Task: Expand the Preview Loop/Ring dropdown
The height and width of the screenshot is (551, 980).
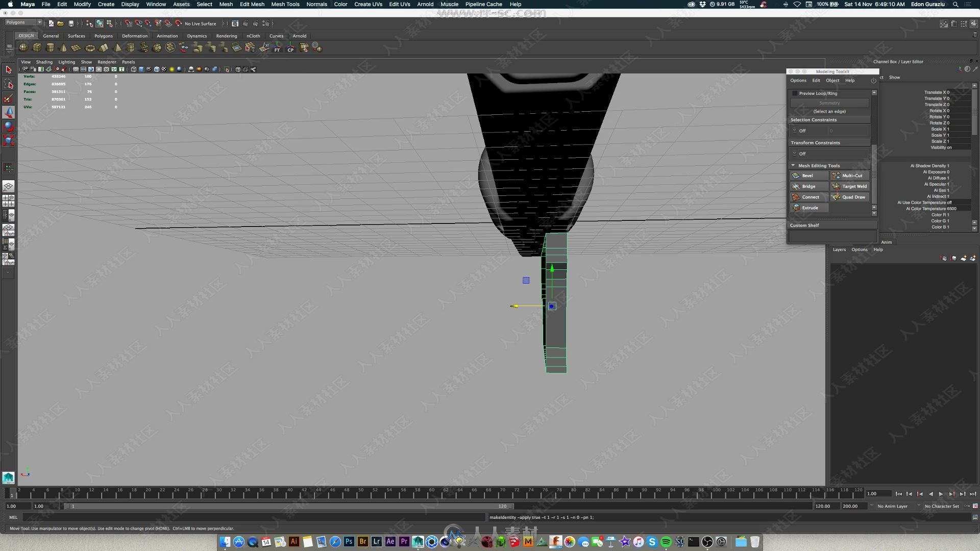Action: (873, 93)
